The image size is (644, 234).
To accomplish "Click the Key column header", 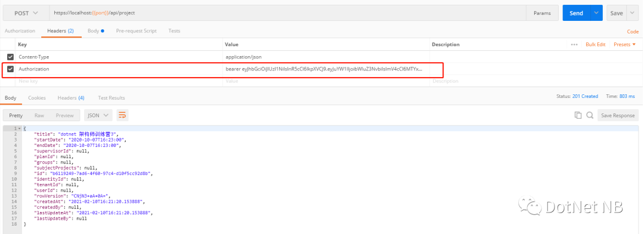I will point(23,44).
